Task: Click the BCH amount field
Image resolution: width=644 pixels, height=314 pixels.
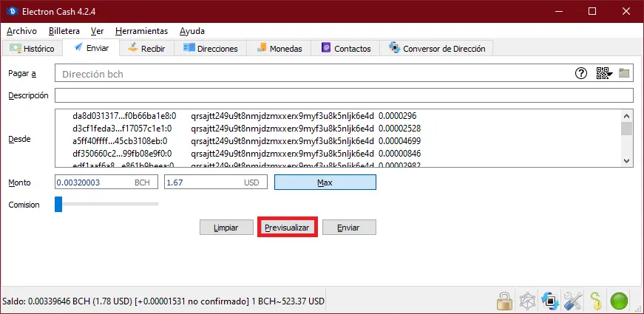Action: click(106, 182)
